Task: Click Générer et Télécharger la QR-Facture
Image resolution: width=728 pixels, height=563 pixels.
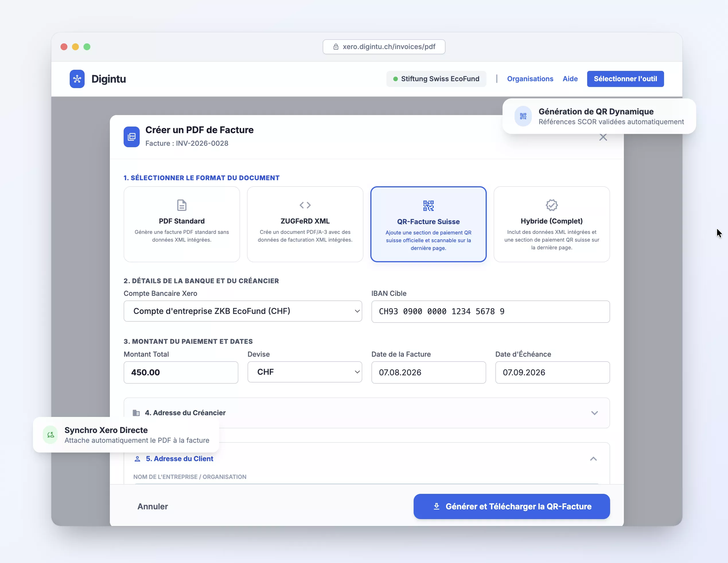Action: (x=512, y=506)
